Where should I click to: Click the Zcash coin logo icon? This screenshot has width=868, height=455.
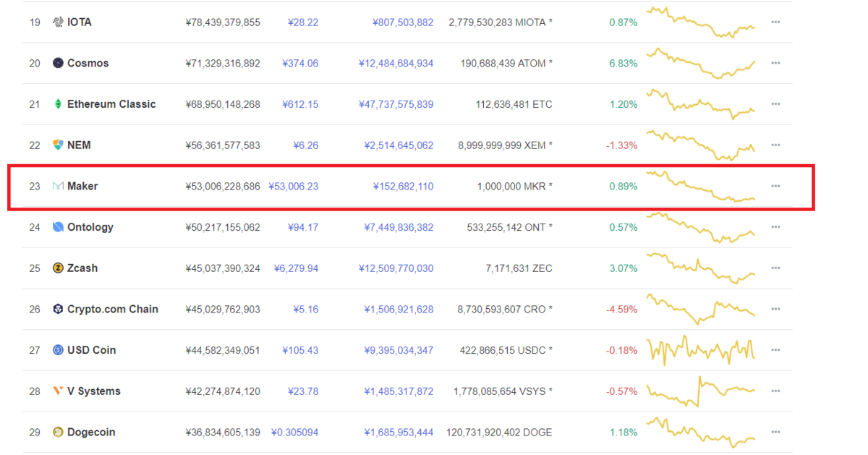[x=58, y=268]
